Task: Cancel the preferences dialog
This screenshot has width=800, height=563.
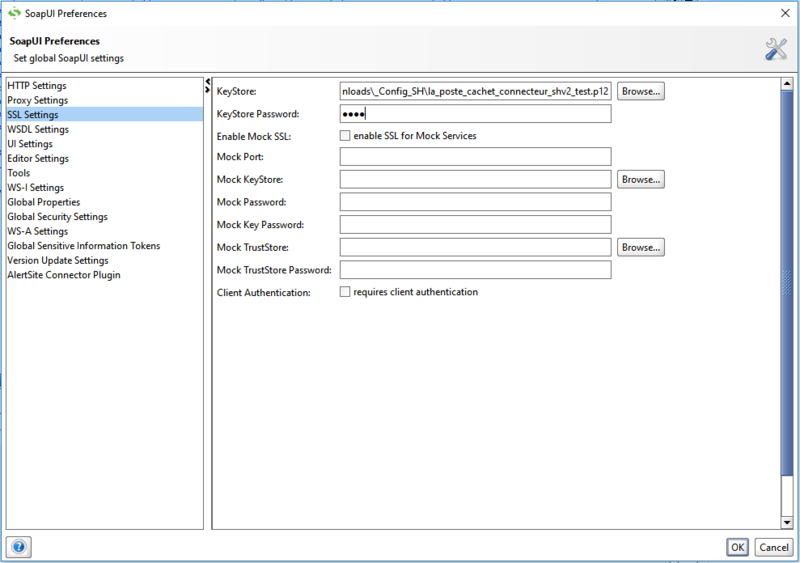Action: [x=773, y=547]
